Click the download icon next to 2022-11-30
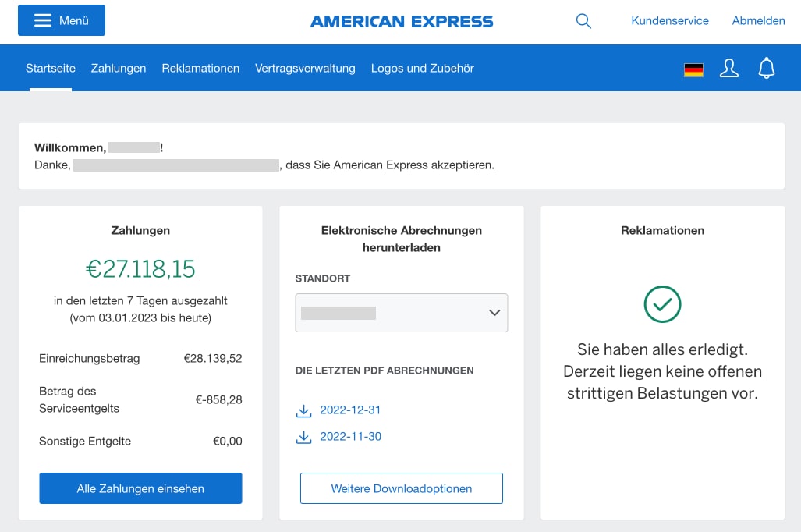Screen dimensions: 801x532 click(x=303, y=437)
